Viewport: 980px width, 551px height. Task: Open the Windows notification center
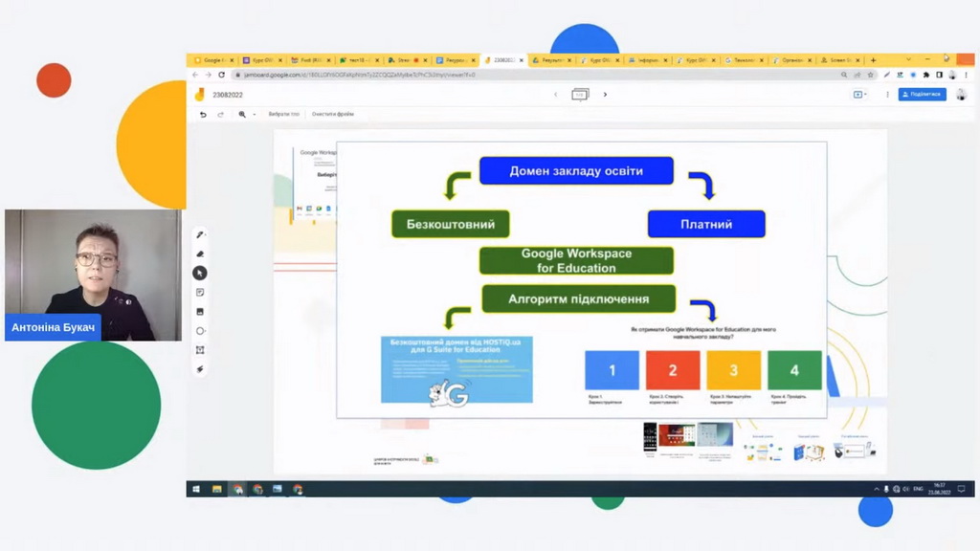961,489
